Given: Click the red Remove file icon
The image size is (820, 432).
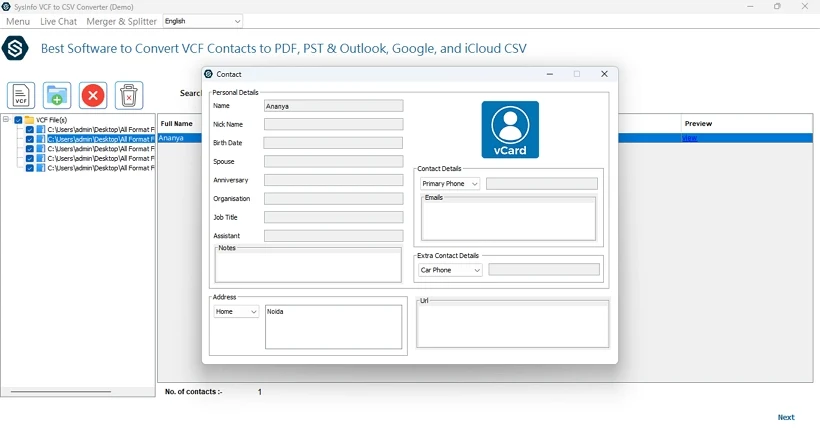Looking at the screenshot, I should click(x=93, y=95).
